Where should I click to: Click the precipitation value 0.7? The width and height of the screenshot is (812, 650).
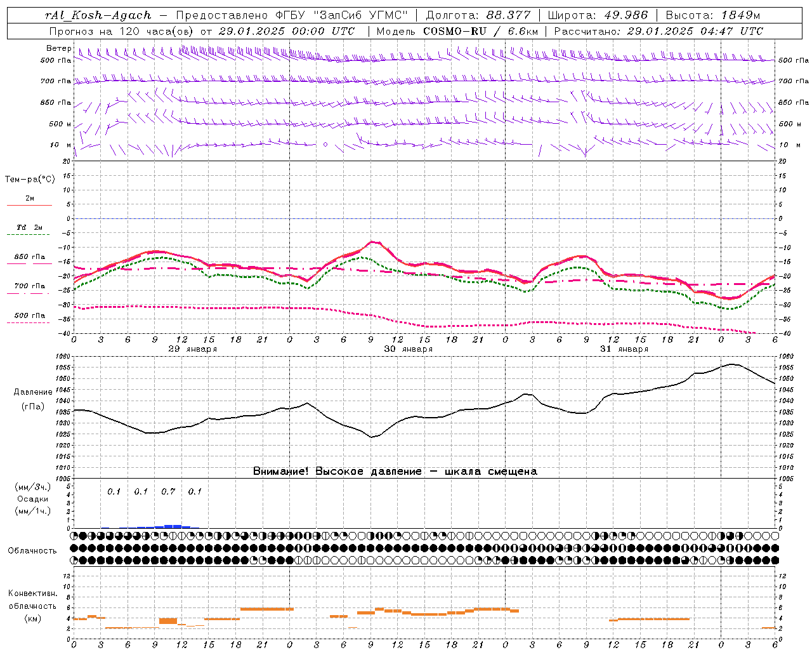point(168,491)
